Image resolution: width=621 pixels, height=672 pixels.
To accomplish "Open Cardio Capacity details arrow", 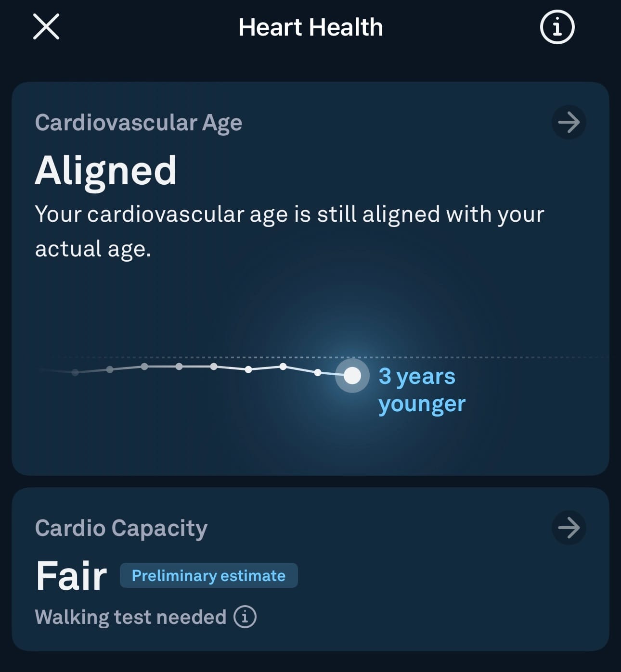I will (x=569, y=528).
